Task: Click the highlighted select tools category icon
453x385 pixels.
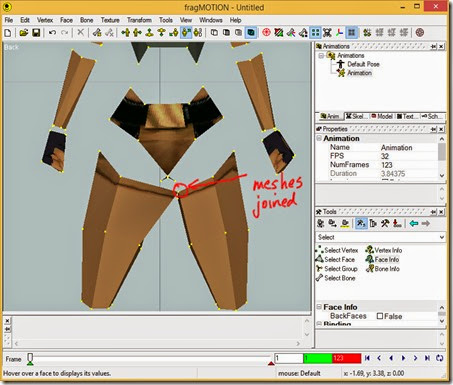Action: 361,223
